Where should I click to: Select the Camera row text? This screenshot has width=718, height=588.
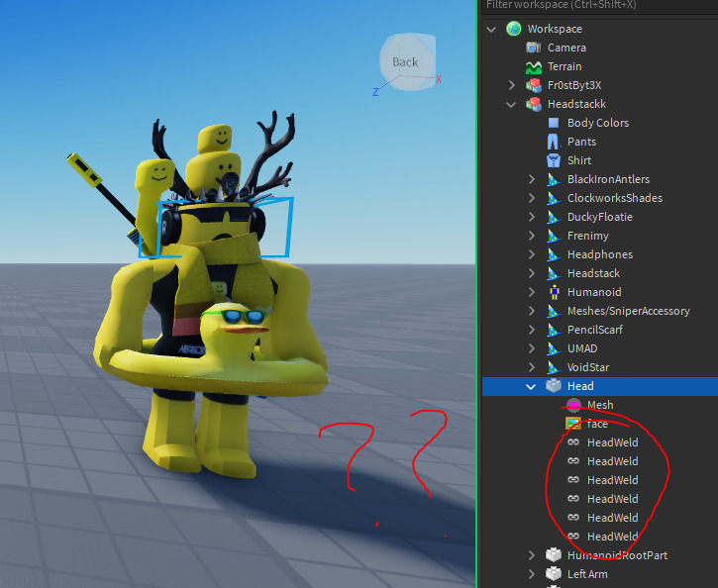[x=566, y=48]
